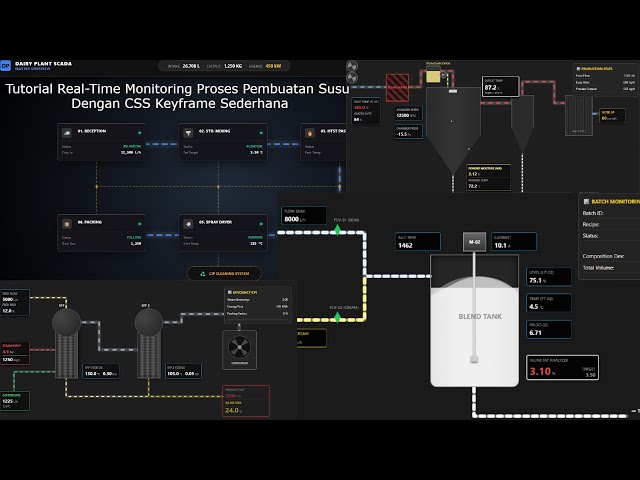Click the red striped air heater block
This screenshot has height=480, width=640.
[398, 87]
